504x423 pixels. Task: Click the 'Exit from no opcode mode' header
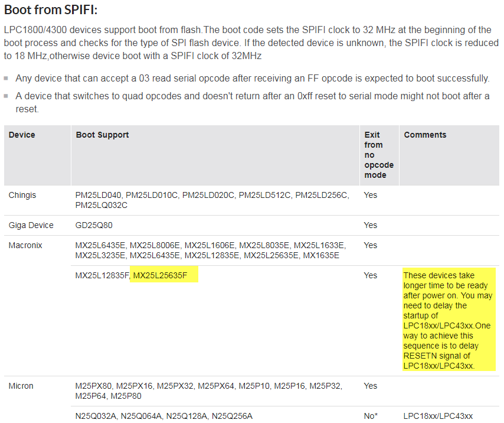(x=379, y=155)
